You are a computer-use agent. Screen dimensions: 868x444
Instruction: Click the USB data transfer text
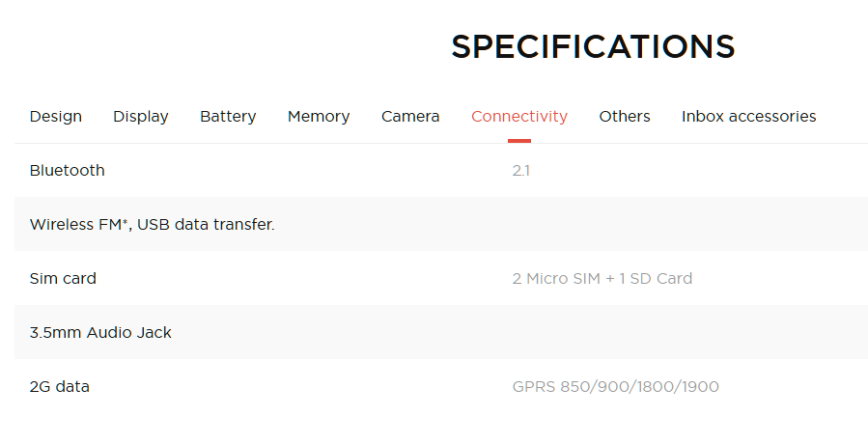point(206,224)
